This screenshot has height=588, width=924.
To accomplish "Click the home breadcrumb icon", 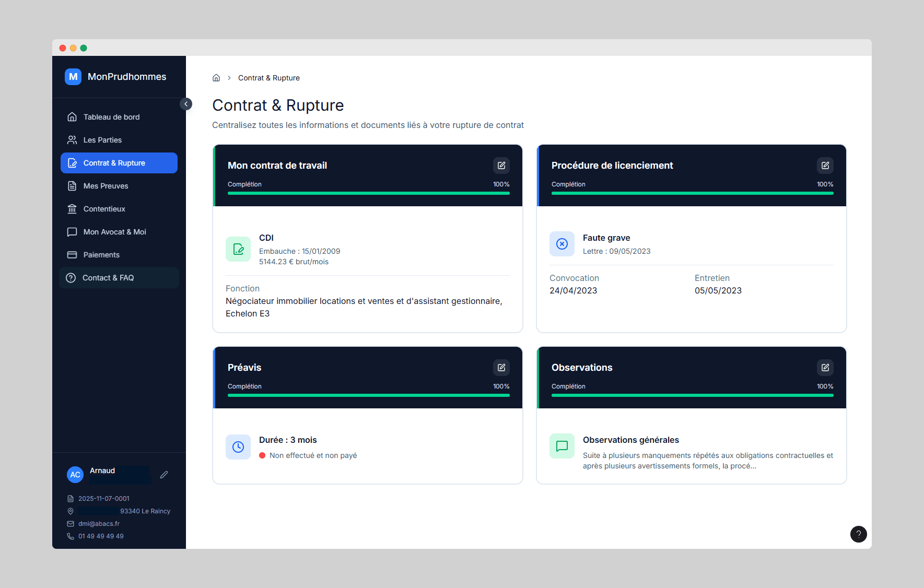I will point(216,78).
